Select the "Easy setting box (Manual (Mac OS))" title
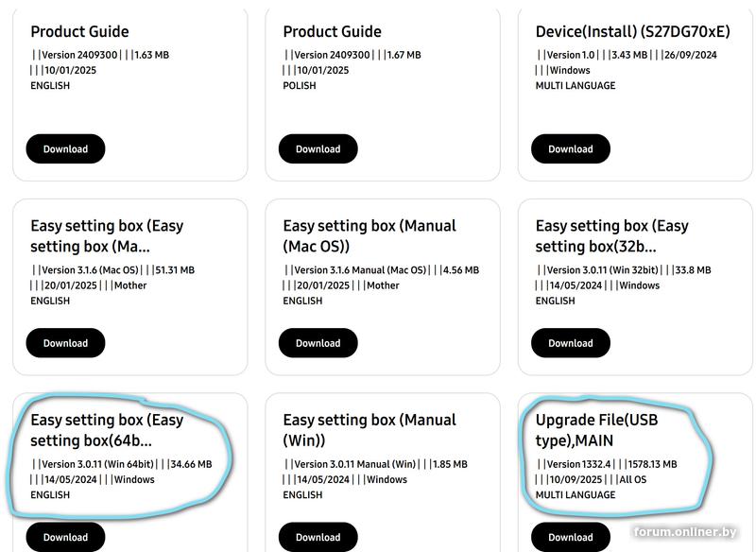 369,236
